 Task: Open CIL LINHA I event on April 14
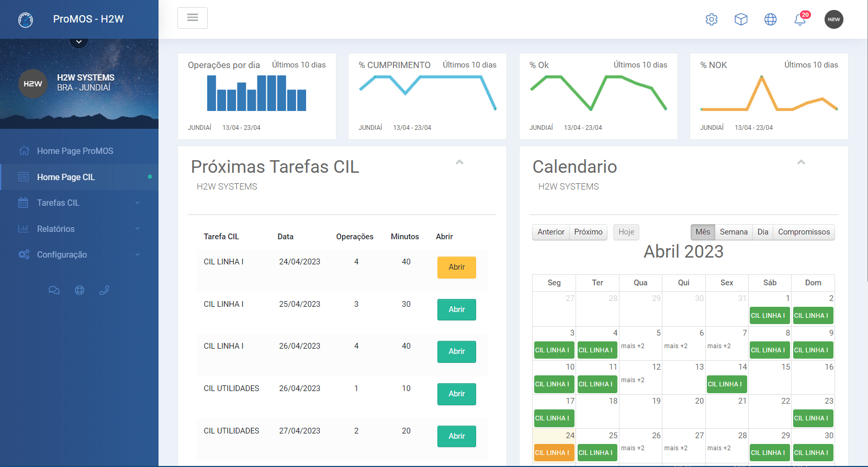[x=727, y=384]
